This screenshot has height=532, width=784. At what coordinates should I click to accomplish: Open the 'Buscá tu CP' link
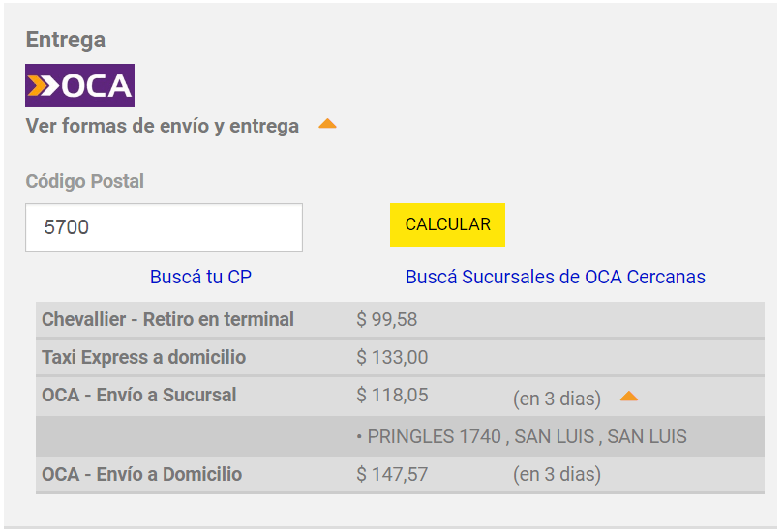(x=200, y=277)
